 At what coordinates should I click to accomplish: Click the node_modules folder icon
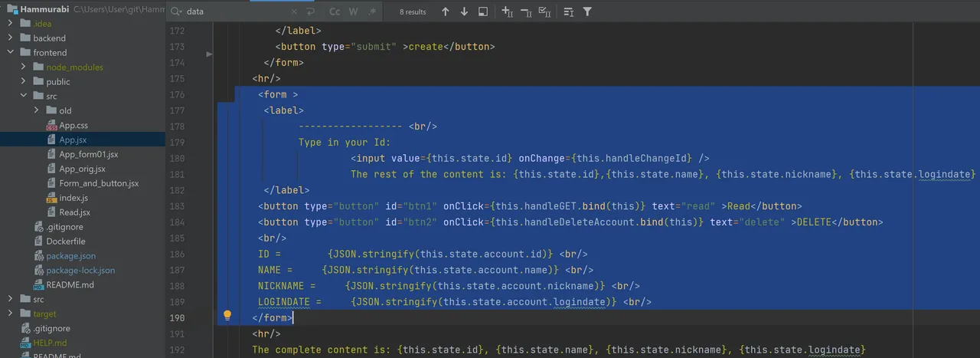click(38, 67)
